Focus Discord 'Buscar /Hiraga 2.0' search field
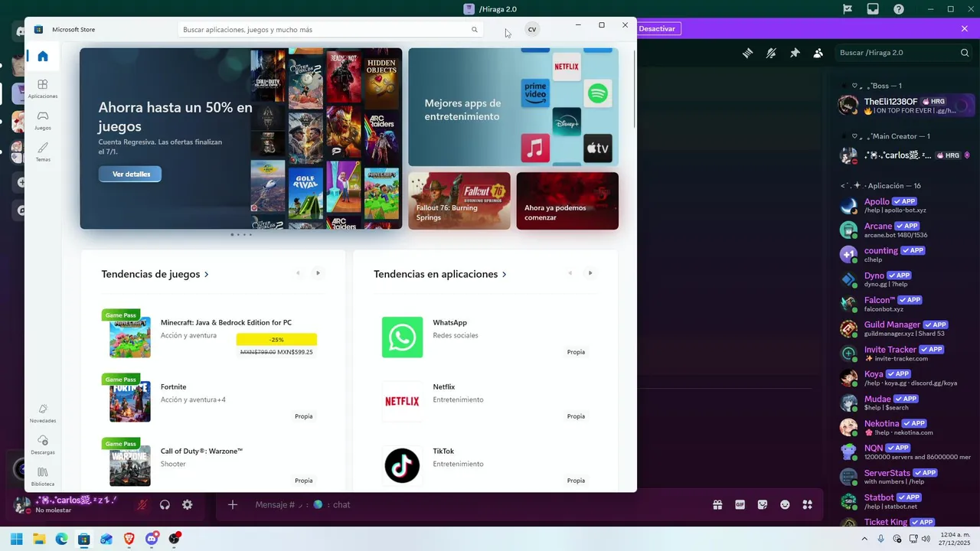This screenshot has height=551, width=980. pyautogui.click(x=903, y=53)
